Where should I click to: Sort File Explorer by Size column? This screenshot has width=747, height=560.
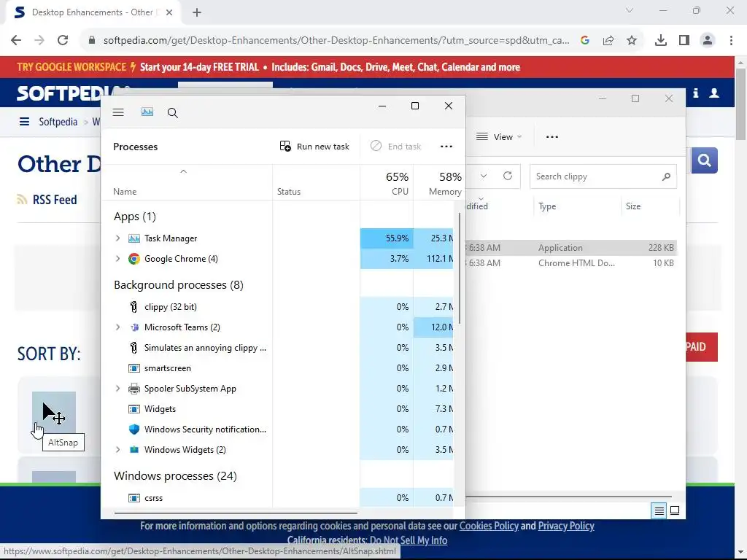coord(633,206)
